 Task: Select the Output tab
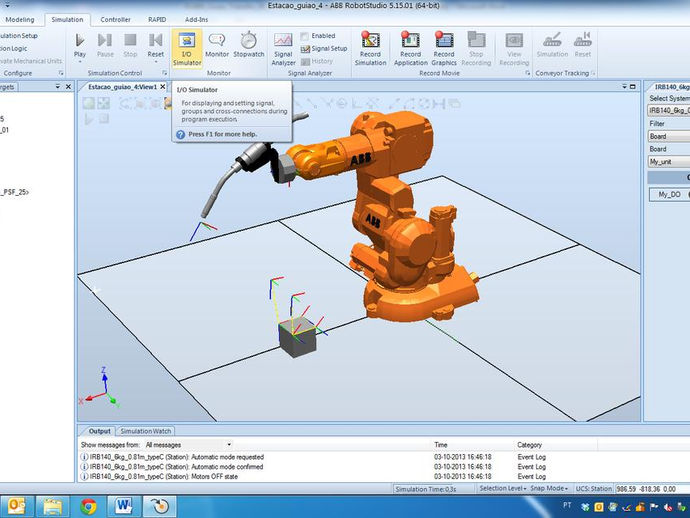[x=99, y=431]
